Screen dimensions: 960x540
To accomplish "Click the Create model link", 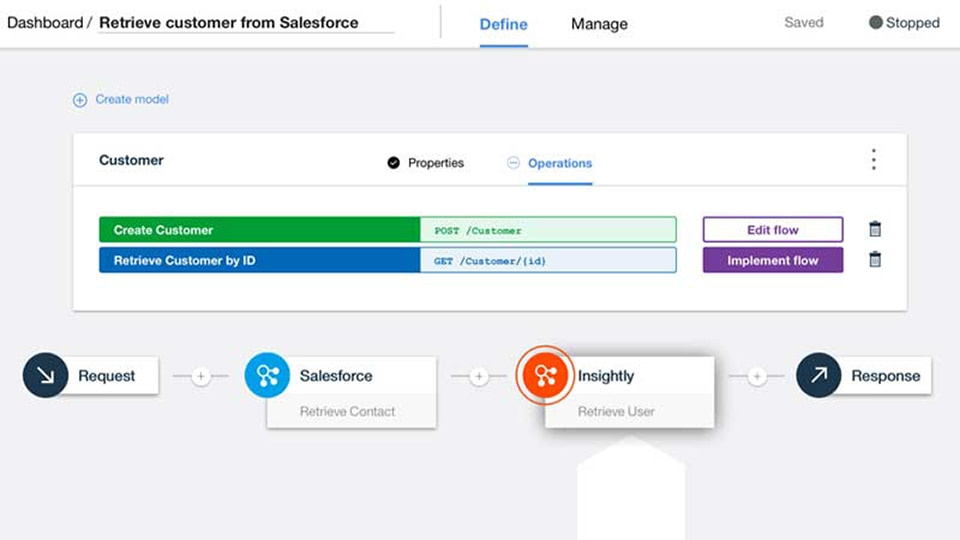I will pyautogui.click(x=132, y=99).
